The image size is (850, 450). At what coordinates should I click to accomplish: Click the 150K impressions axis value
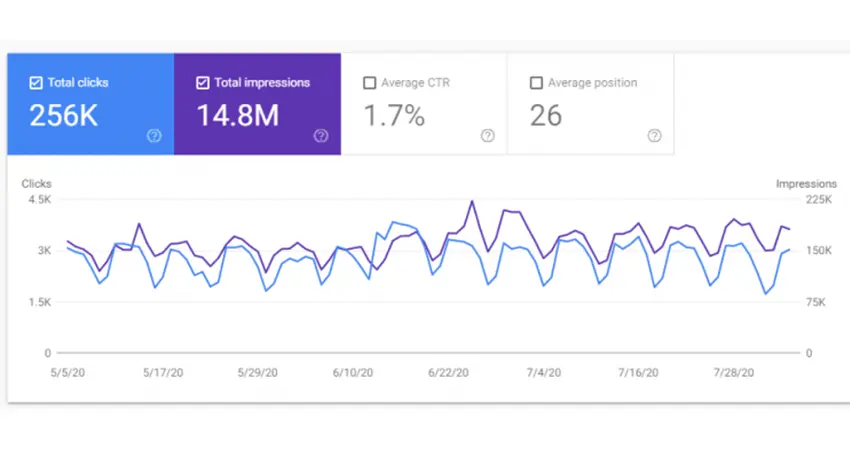[819, 250]
